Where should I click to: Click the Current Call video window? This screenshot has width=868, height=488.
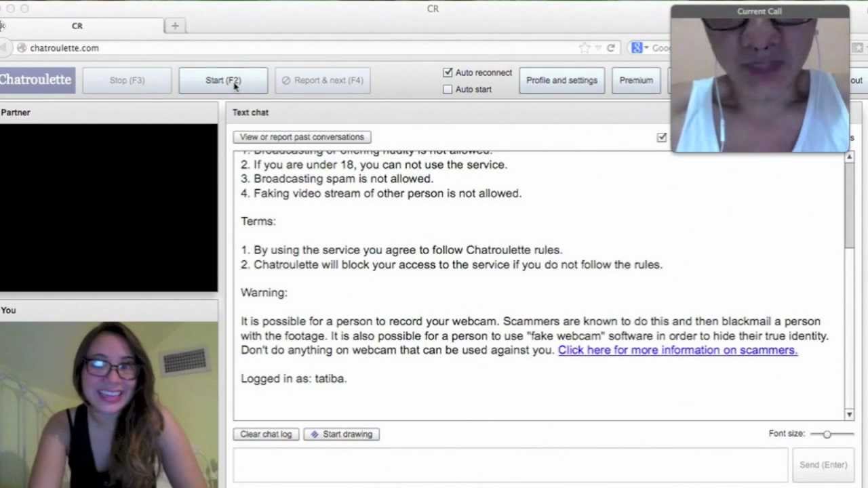[x=760, y=85]
